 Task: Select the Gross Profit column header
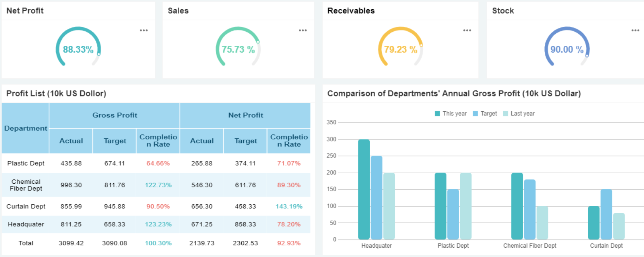(x=114, y=115)
